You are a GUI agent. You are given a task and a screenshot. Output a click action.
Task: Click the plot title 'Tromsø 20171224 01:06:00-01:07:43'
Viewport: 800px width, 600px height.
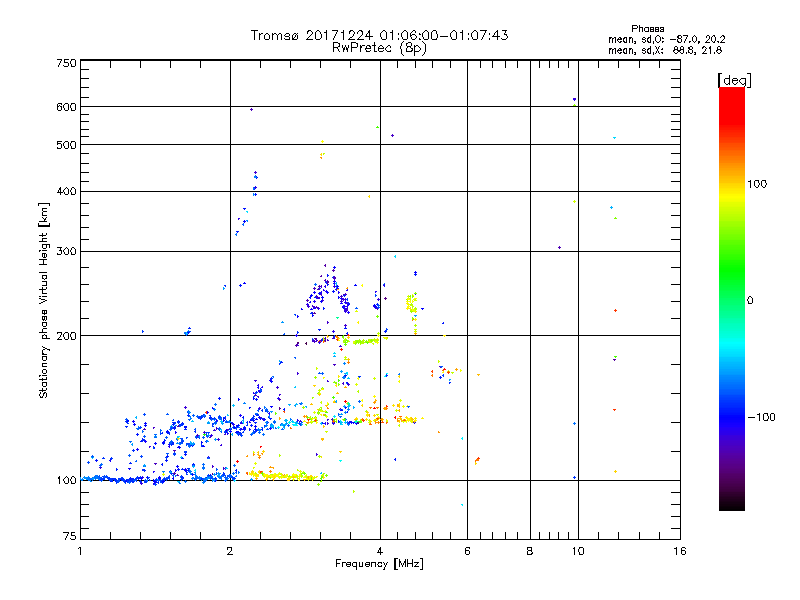coord(379,35)
